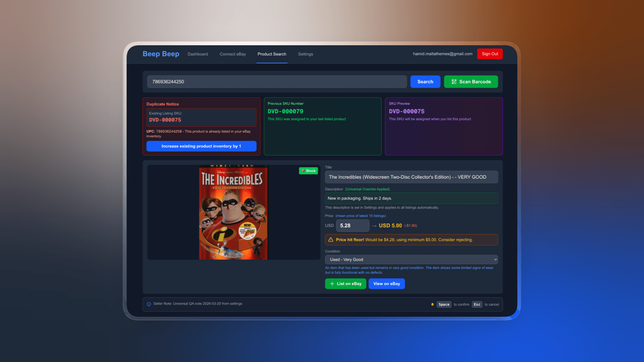This screenshot has width=644, height=362.
Task: Click the Esc key hint
Action: (477, 304)
